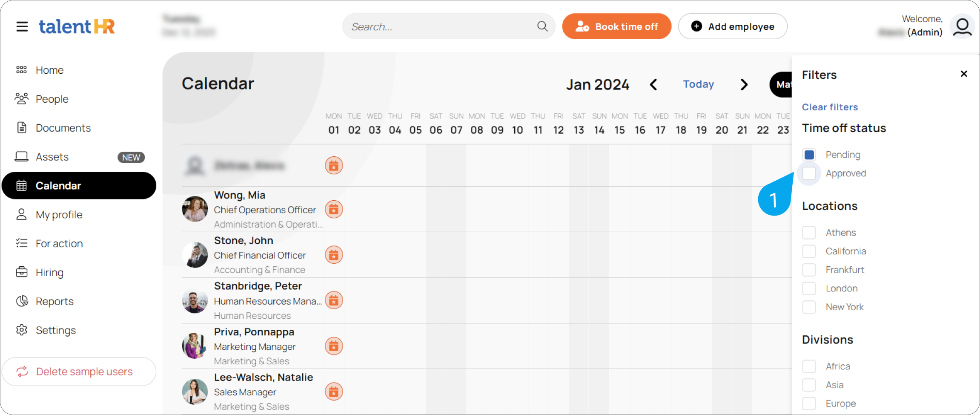Open the People menu item

(52, 99)
